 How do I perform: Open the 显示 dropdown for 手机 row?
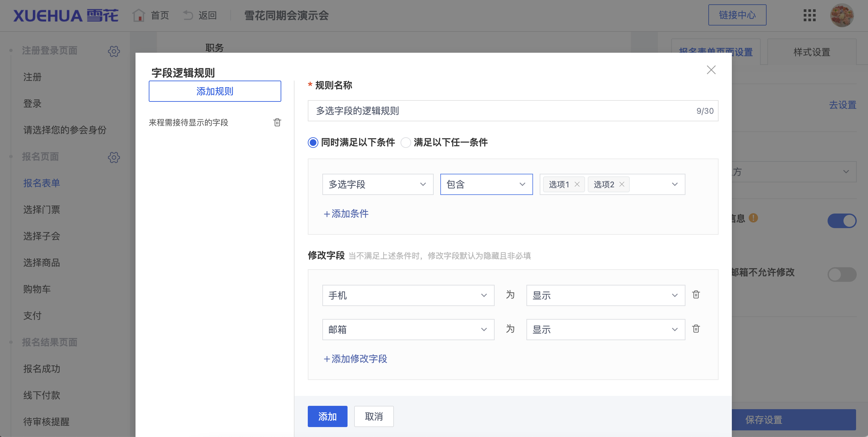[x=606, y=295]
